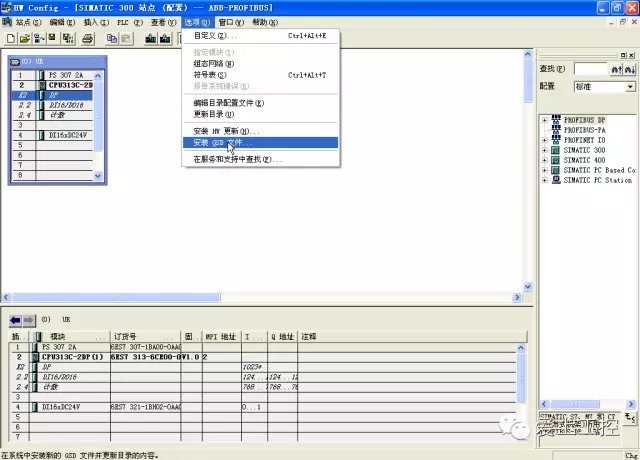Open the PLC(P) menu
Viewport: 640px width, 460px height.
click(x=129, y=22)
